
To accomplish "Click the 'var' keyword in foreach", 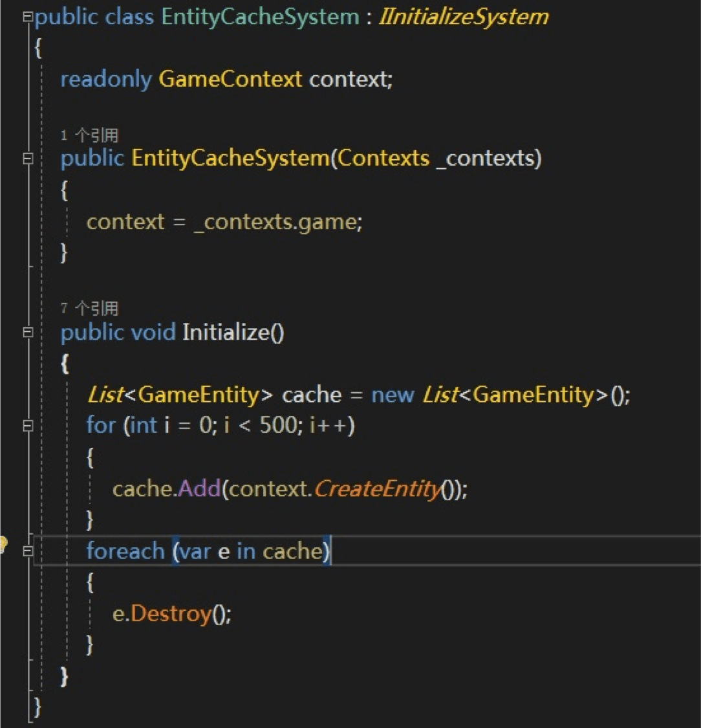I will pyautogui.click(x=195, y=551).
